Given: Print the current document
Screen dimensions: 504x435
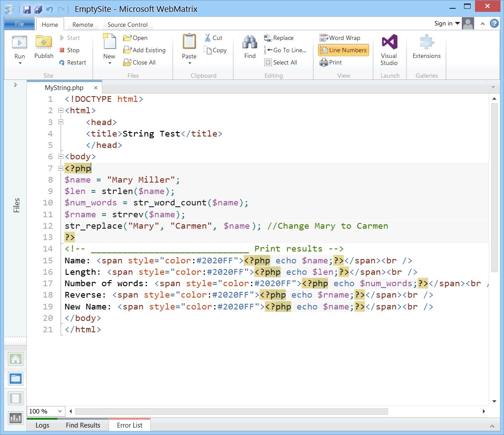Looking at the screenshot, I should click(330, 62).
